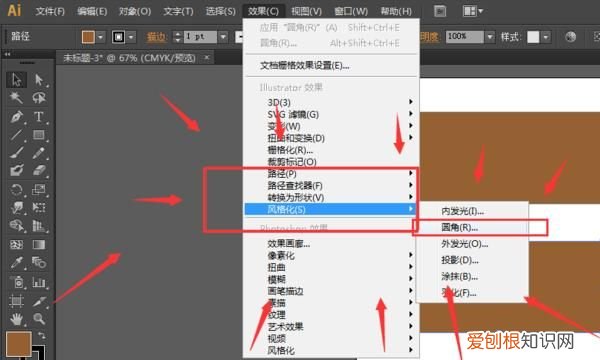
Task: Select the Zoom magnifier tool
Action: pyautogui.click(x=39, y=319)
